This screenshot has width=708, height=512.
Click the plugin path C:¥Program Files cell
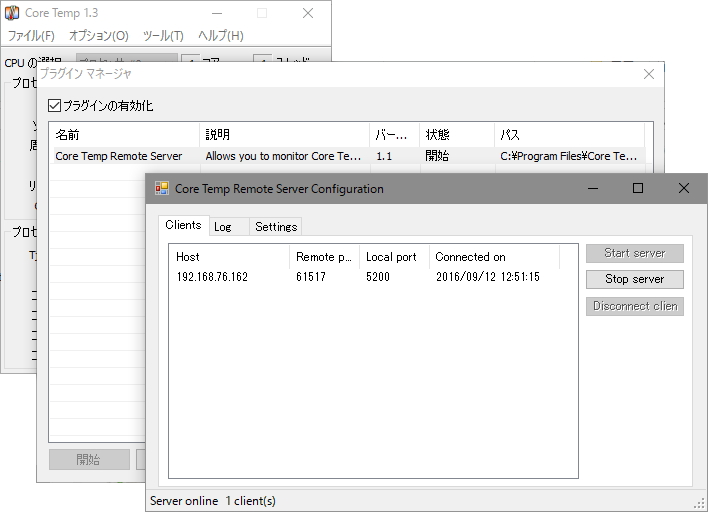point(569,156)
